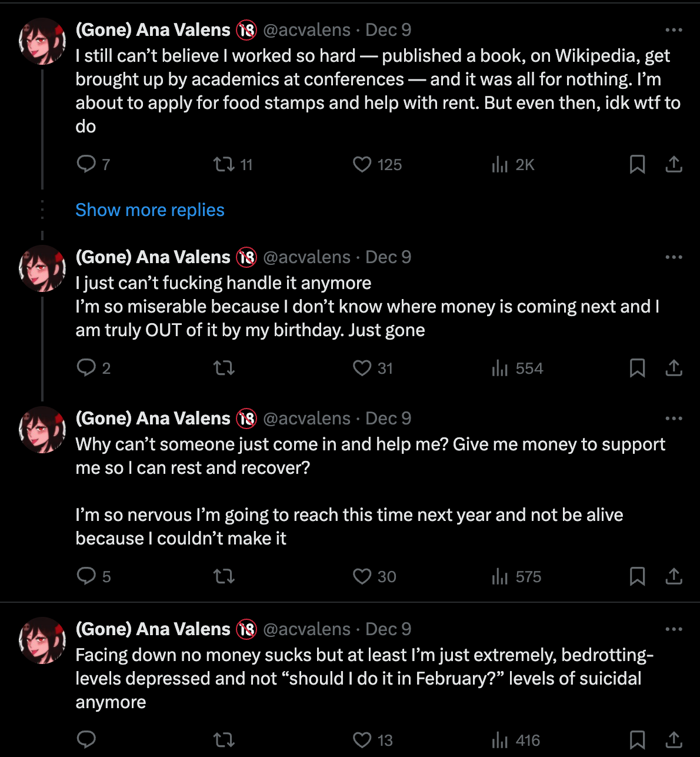Bookmark the first tweet about publishing a book
This screenshot has width=700, height=757.
[x=637, y=164]
